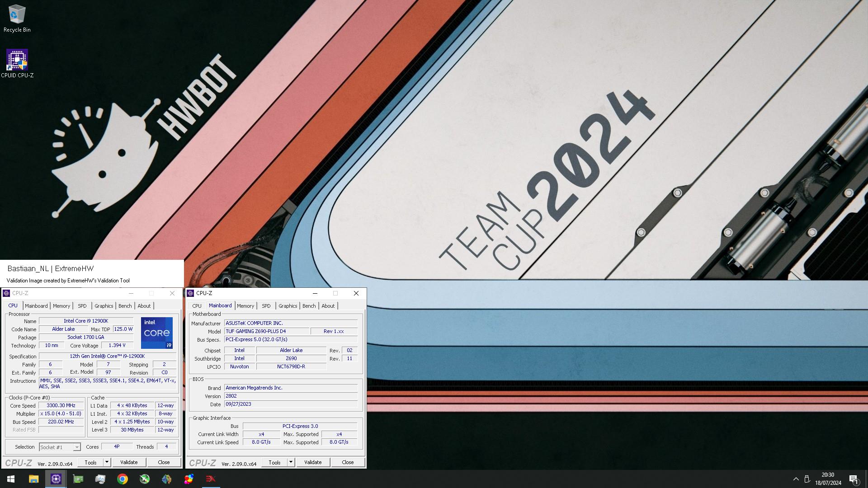
Task: Open the Socket #1 selection dropdown
Action: 60,447
